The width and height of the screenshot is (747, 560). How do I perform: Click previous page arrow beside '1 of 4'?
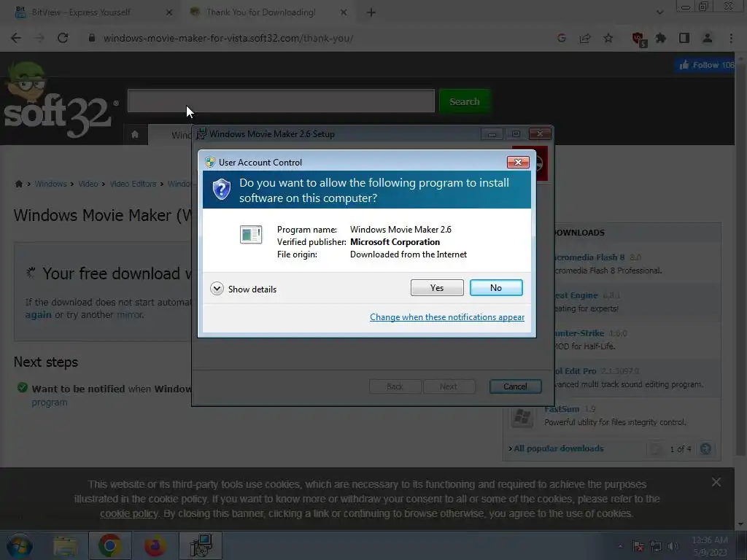656,448
